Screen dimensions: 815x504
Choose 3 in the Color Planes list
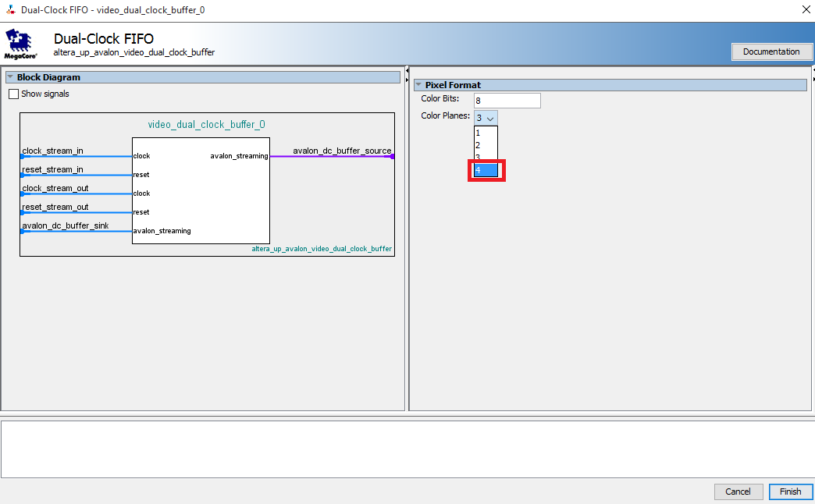tap(486, 157)
